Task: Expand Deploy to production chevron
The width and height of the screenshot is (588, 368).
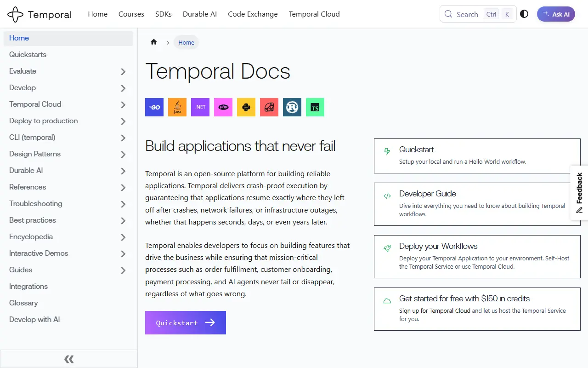Action: pyautogui.click(x=123, y=121)
